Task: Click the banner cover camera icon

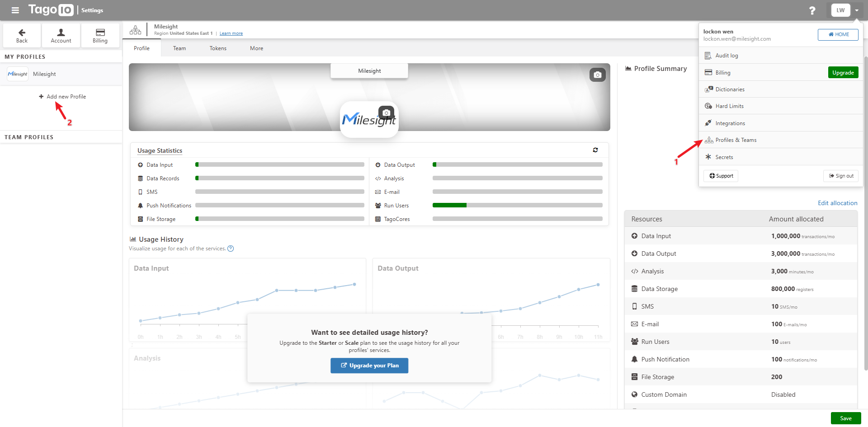Action: pos(597,75)
